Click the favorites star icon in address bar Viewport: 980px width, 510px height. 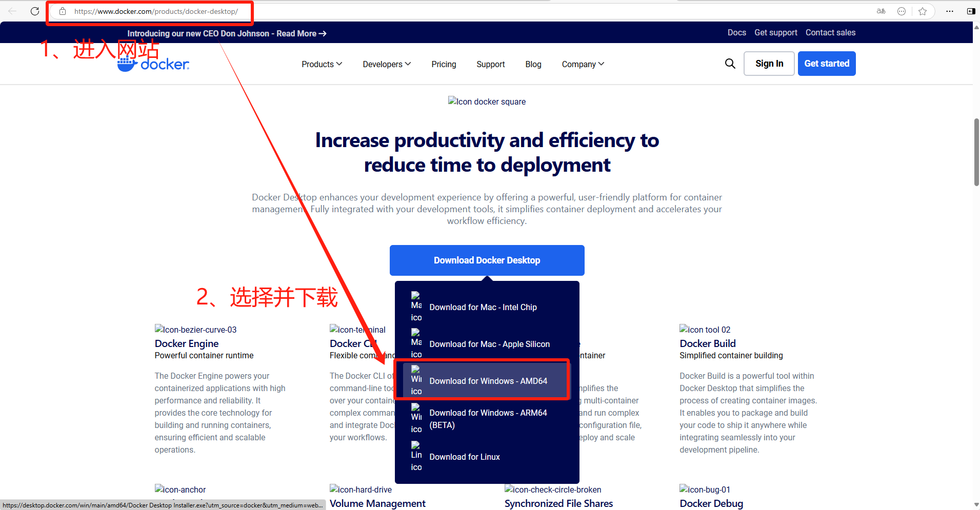click(x=923, y=11)
